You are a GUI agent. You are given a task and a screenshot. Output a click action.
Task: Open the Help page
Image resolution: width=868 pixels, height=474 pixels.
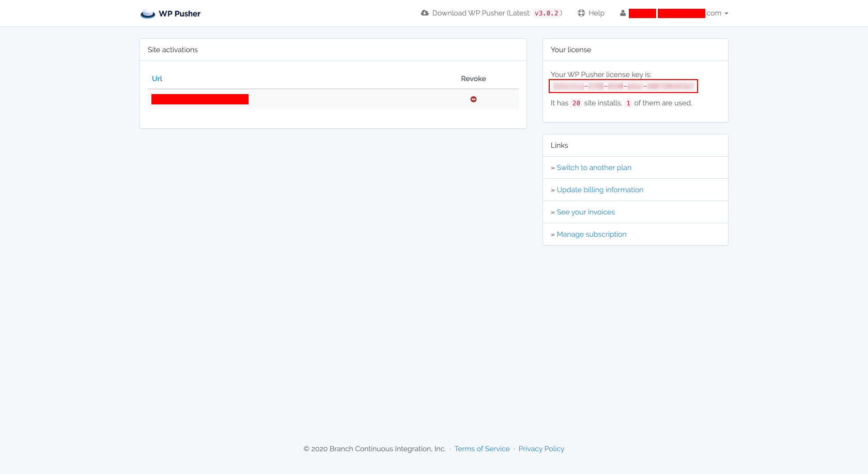[x=596, y=13]
